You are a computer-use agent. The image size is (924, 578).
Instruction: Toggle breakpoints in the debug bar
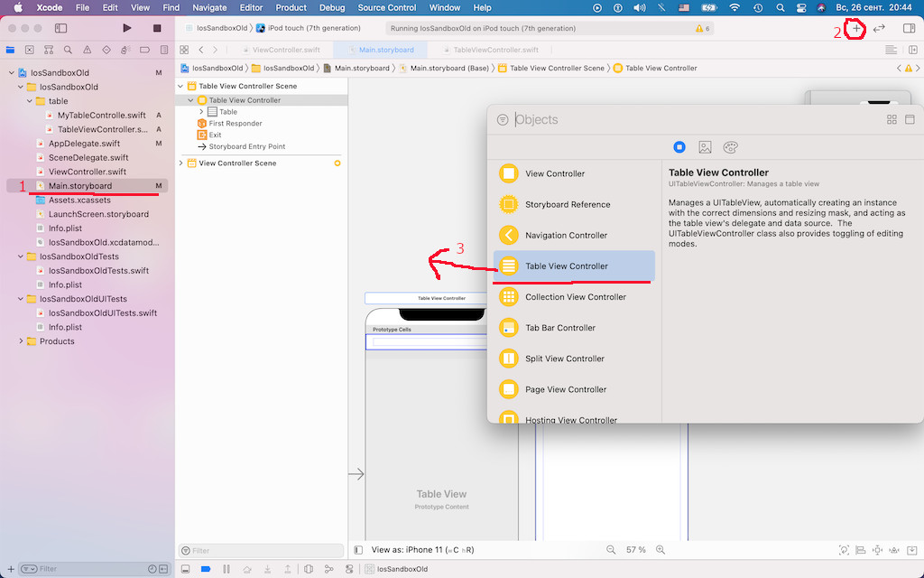pyautogui.click(x=206, y=569)
